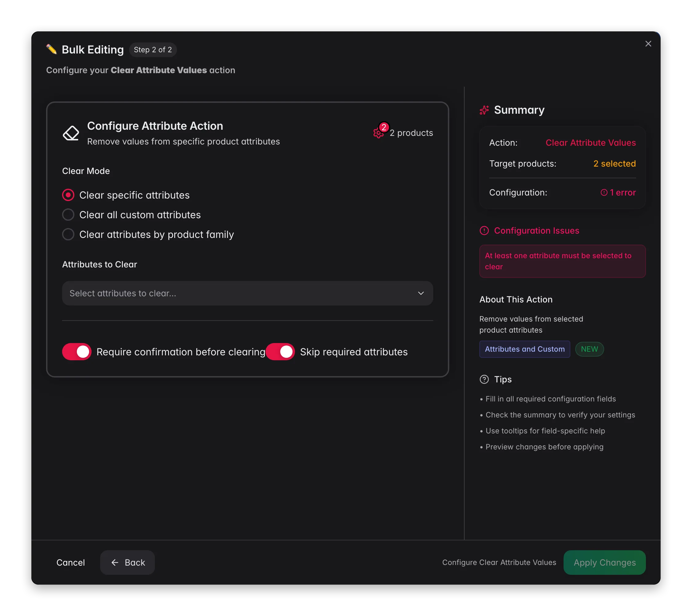Screen dimensions: 692x616
Task: Click the question mark icon beside Tips
Action: pyautogui.click(x=484, y=379)
